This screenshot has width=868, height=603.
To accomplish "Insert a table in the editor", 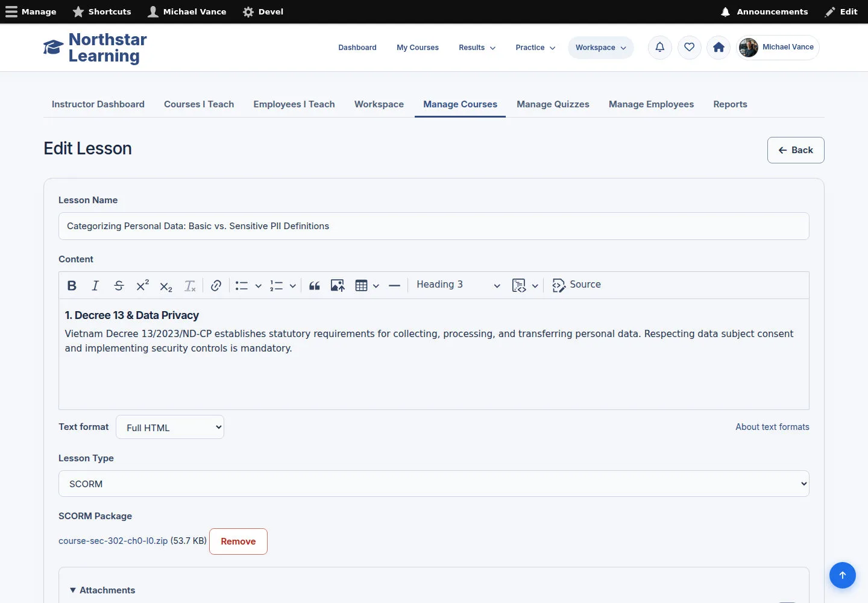I will (x=361, y=285).
